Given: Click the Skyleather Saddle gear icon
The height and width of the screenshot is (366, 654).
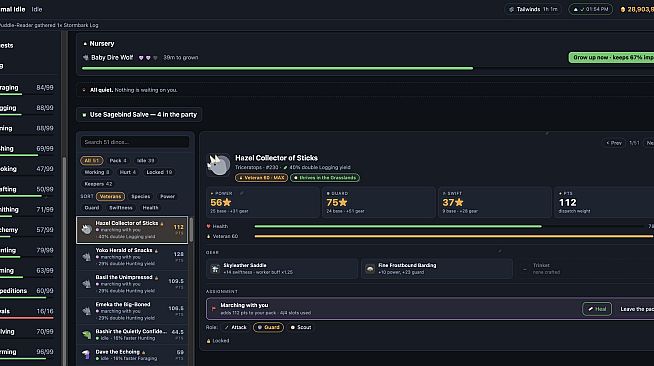Looking at the screenshot, I should point(215,269).
